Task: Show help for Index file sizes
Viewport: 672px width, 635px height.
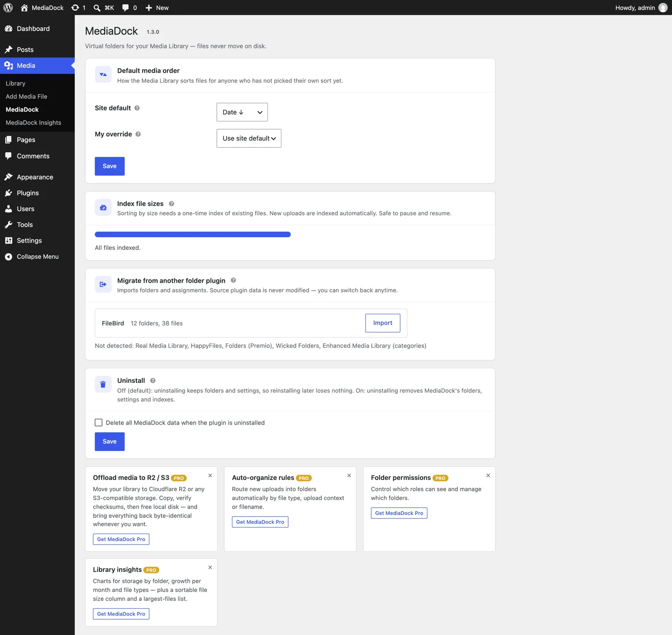Action: point(171,204)
